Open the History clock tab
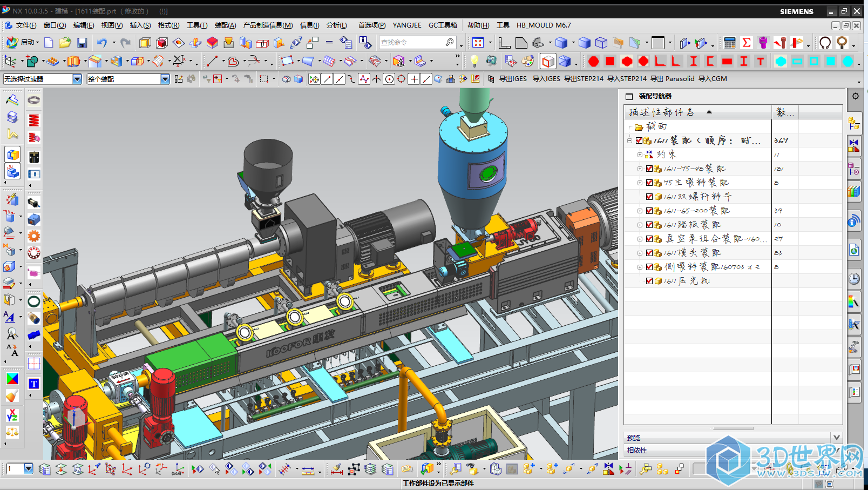This screenshot has width=868, height=490. pyautogui.click(x=854, y=279)
